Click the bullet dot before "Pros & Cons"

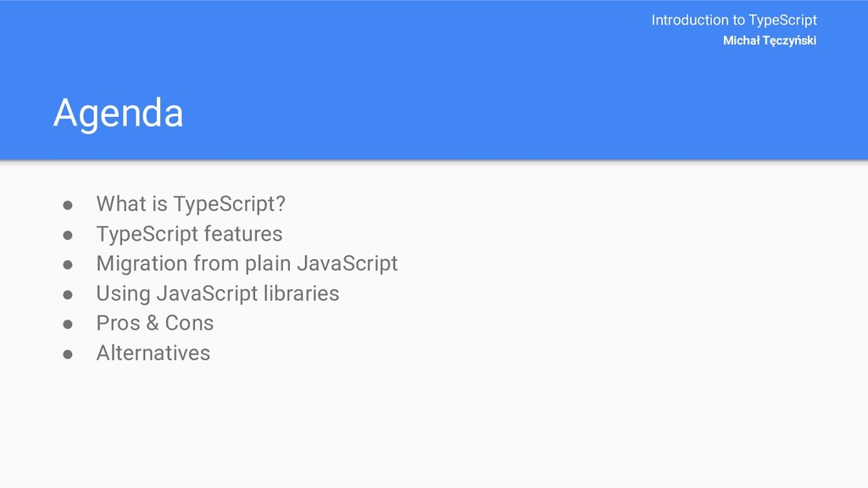68,324
